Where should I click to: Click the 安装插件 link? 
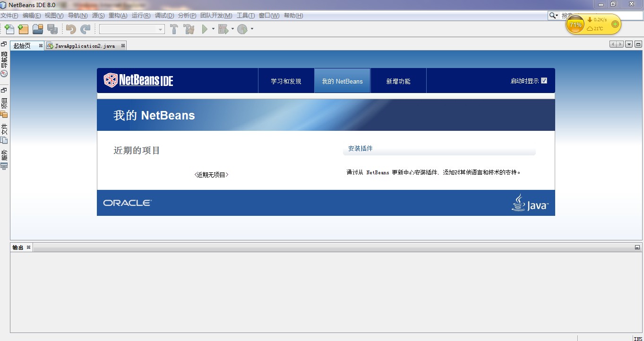pyautogui.click(x=360, y=148)
